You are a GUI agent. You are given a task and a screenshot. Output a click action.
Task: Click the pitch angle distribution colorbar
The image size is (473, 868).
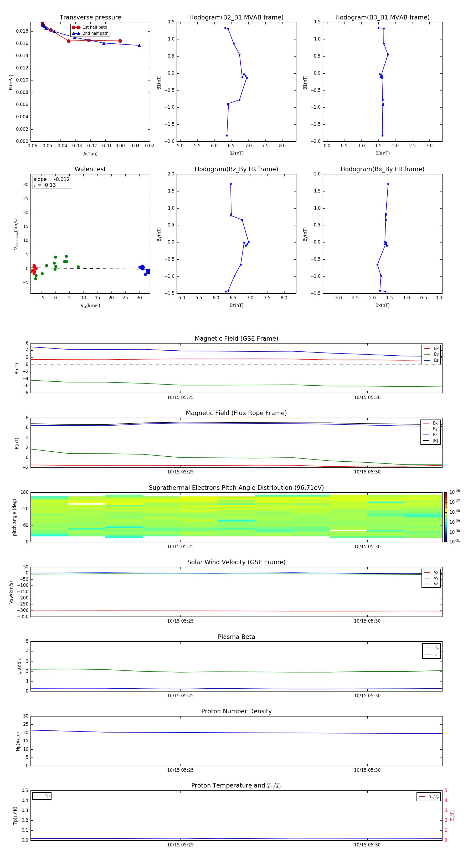446,517
